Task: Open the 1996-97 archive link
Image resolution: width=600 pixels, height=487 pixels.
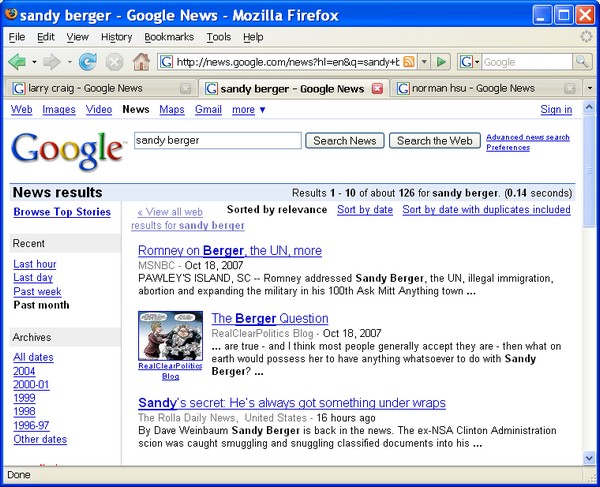Action: point(31,425)
